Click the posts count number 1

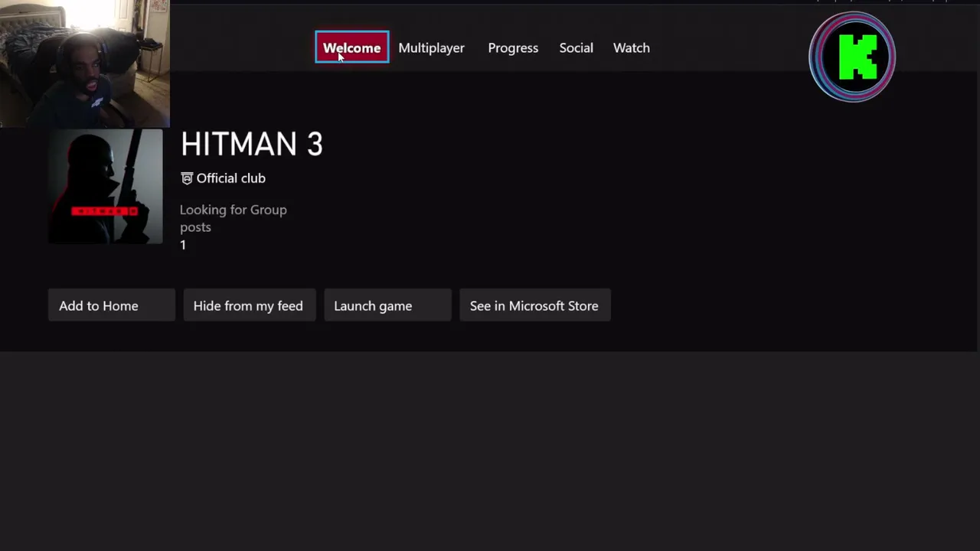pos(183,245)
